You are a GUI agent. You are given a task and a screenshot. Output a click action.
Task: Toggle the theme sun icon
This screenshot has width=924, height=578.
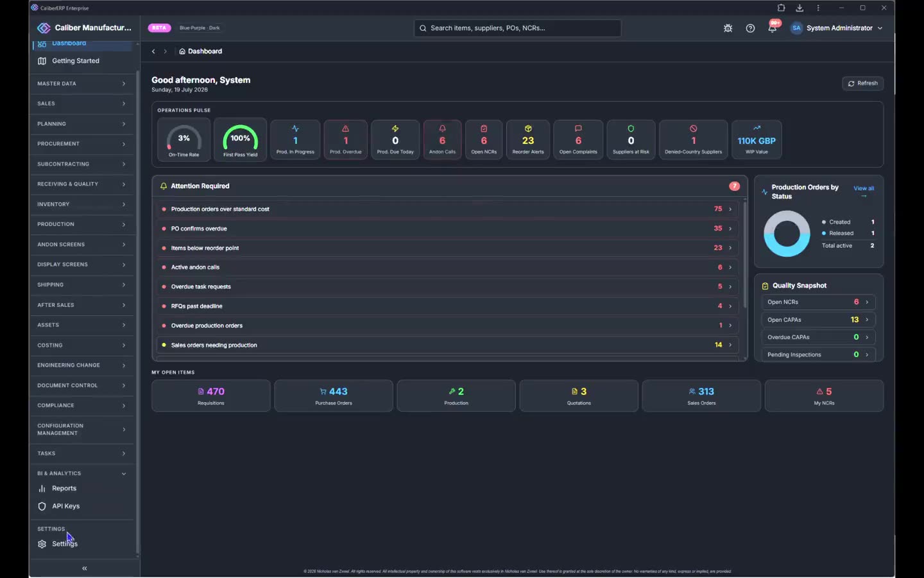coord(728,28)
